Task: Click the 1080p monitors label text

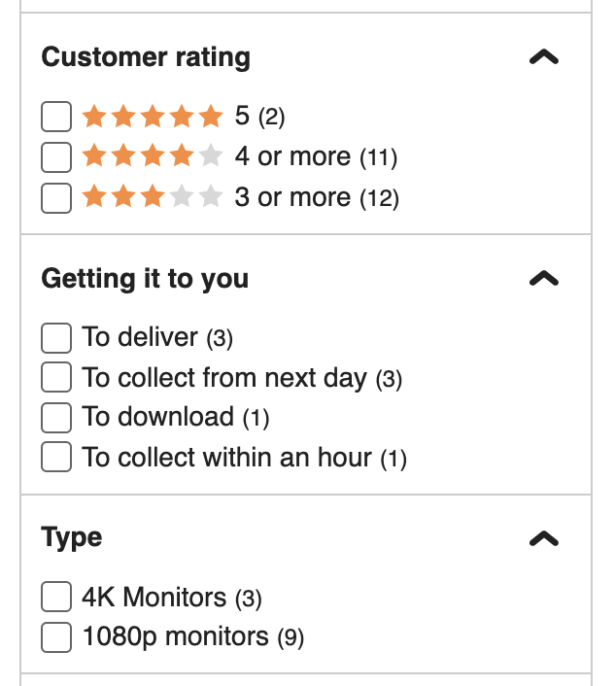Action: tap(175, 637)
